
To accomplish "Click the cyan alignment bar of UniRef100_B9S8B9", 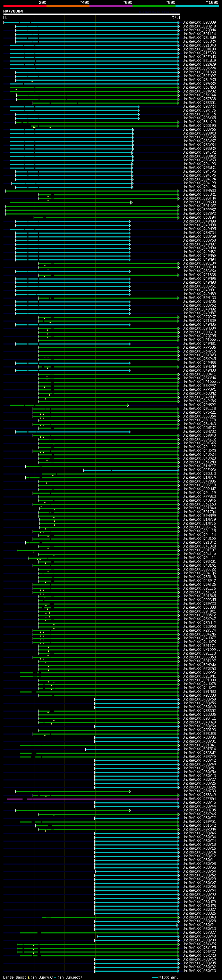I will pos(92,23).
